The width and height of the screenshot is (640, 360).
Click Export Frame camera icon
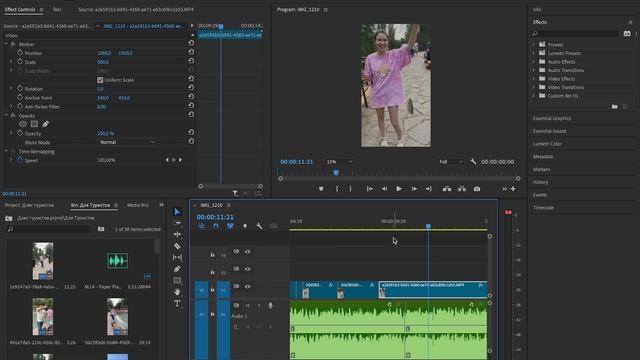pos(477,189)
